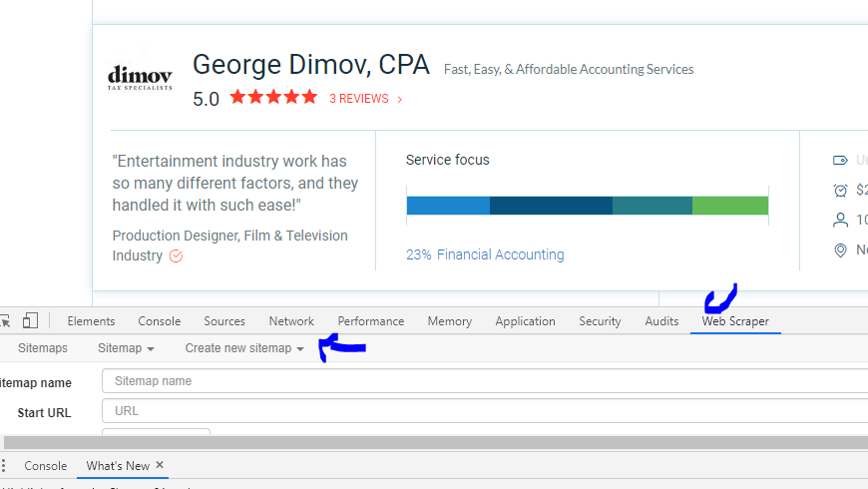Click the alarm clock hourly rate icon

click(x=840, y=191)
